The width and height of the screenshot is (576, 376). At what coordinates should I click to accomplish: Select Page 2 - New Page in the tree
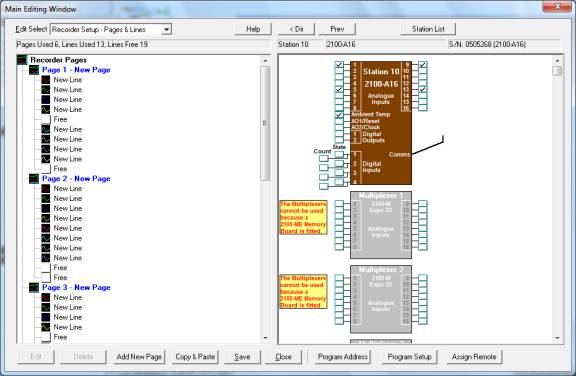coord(76,179)
